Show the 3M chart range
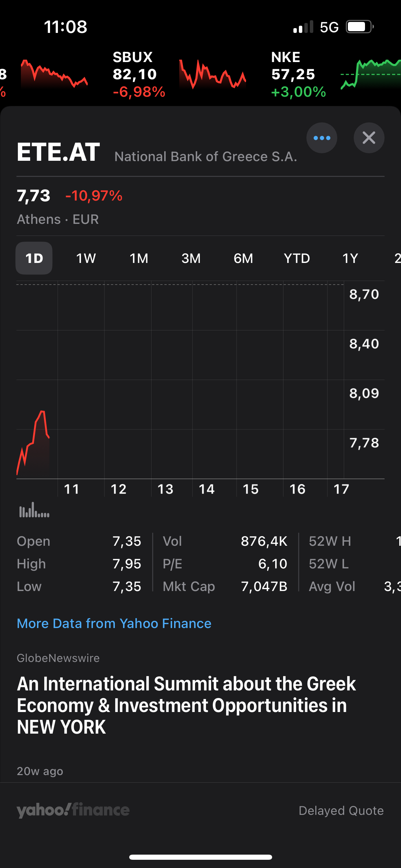The width and height of the screenshot is (401, 868). [191, 258]
